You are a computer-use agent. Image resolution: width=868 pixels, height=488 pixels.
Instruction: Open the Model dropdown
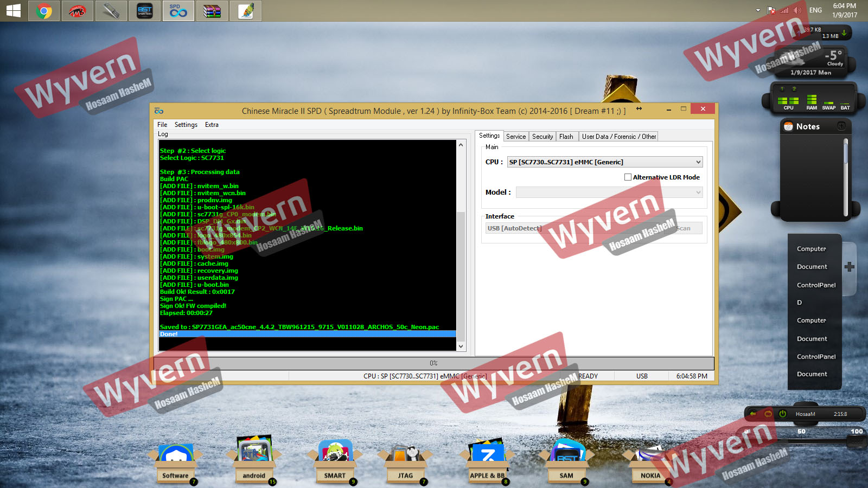[609, 192]
